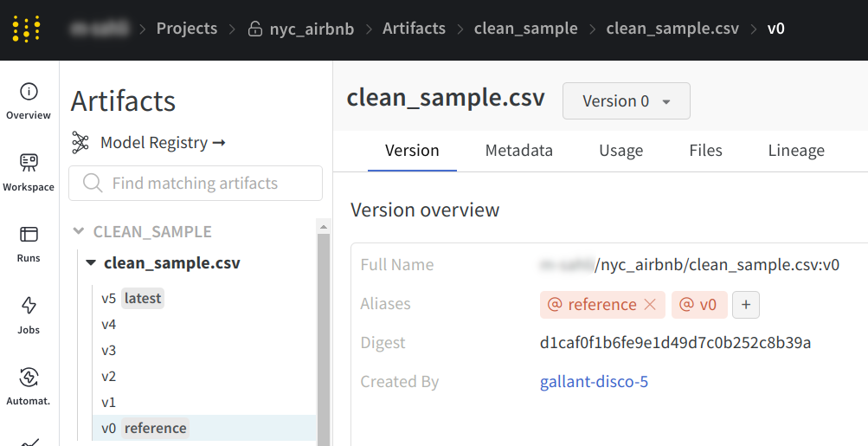Click the clean_sample.csv page title

tap(446, 98)
